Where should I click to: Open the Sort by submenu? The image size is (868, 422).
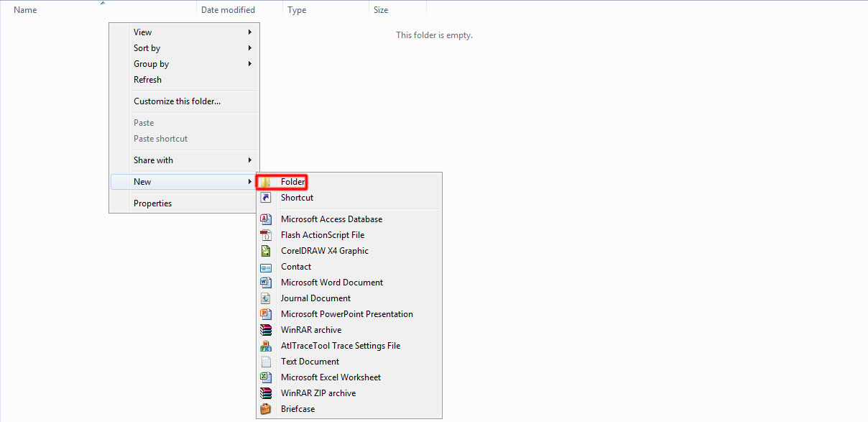click(147, 47)
